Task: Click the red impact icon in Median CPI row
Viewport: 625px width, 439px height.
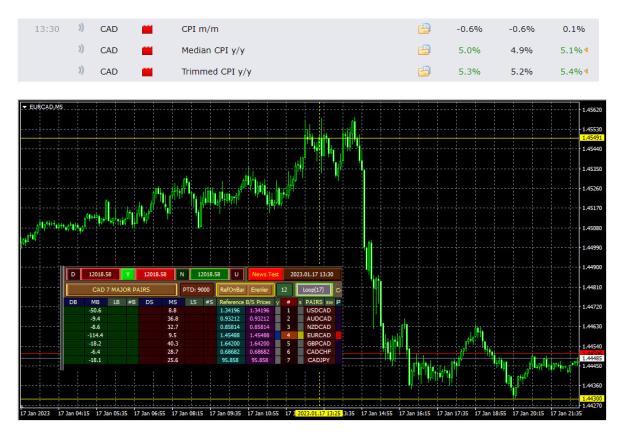Action: click(x=147, y=51)
